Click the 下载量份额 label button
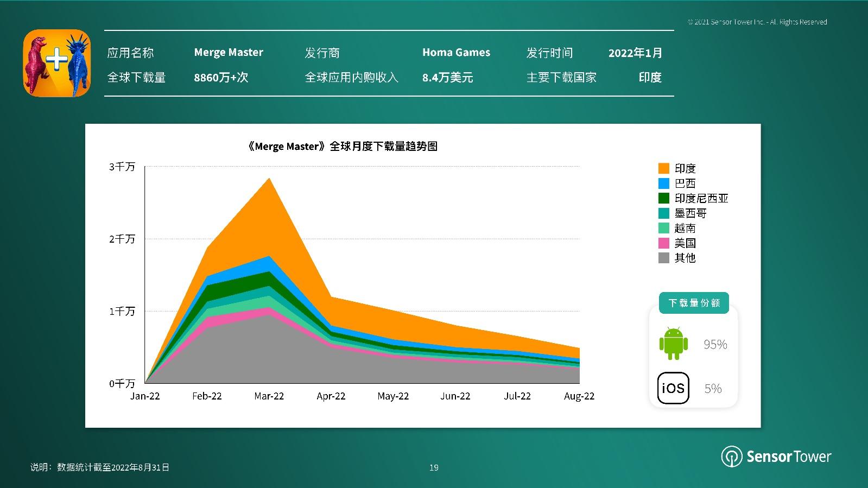 click(694, 303)
